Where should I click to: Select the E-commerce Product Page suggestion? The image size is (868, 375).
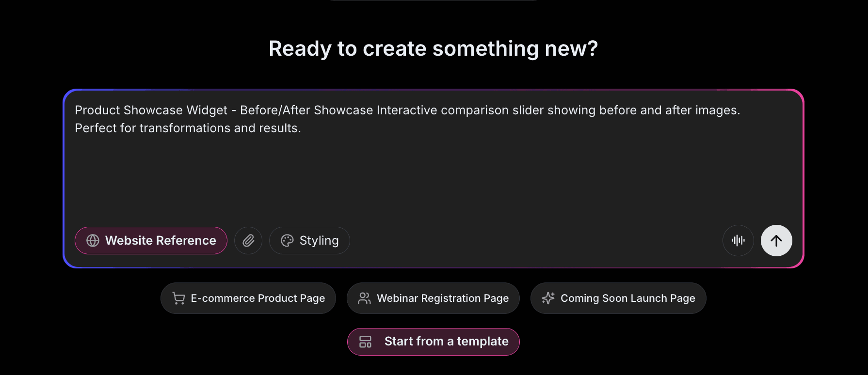[248, 298]
